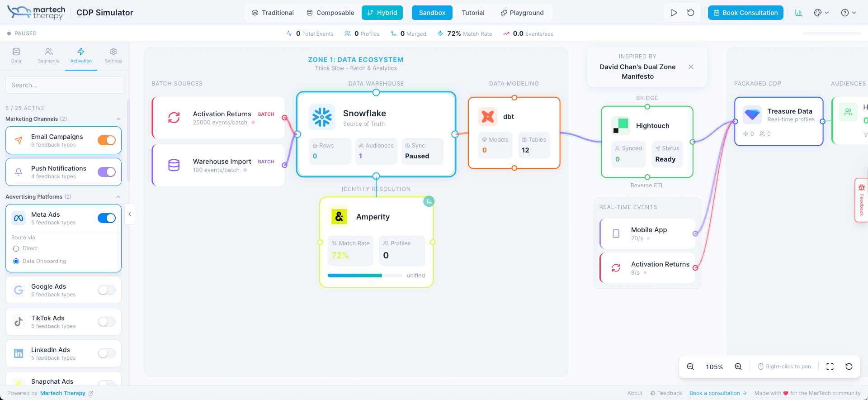Image resolution: width=868 pixels, height=400 pixels.
Task: Select the Hybrid architecture mode
Action: coord(382,13)
